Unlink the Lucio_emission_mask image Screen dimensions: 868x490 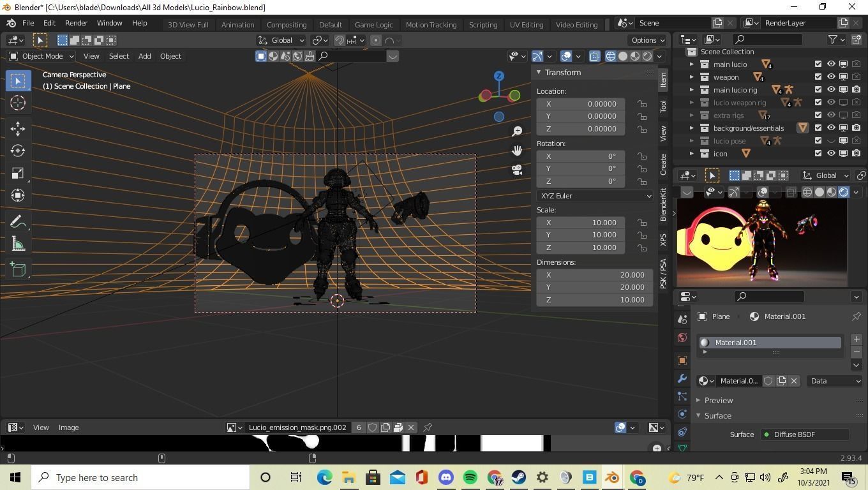point(411,427)
